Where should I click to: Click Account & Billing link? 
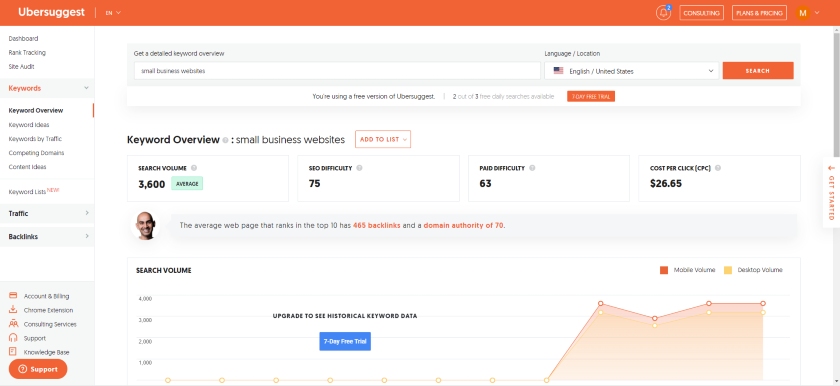(46, 296)
